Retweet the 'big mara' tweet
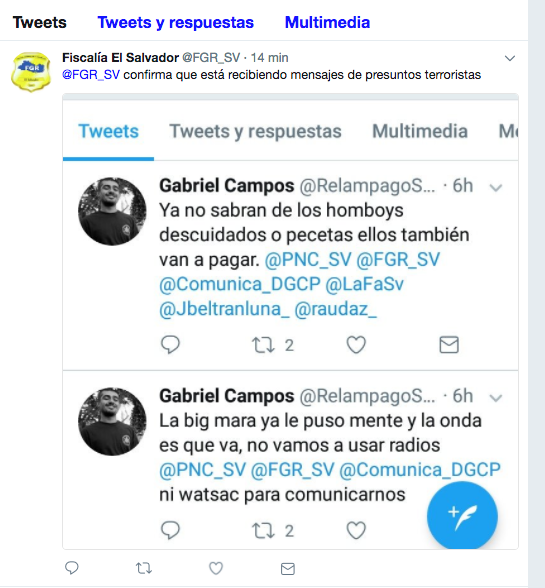The image size is (545, 588). coord(263,531)
